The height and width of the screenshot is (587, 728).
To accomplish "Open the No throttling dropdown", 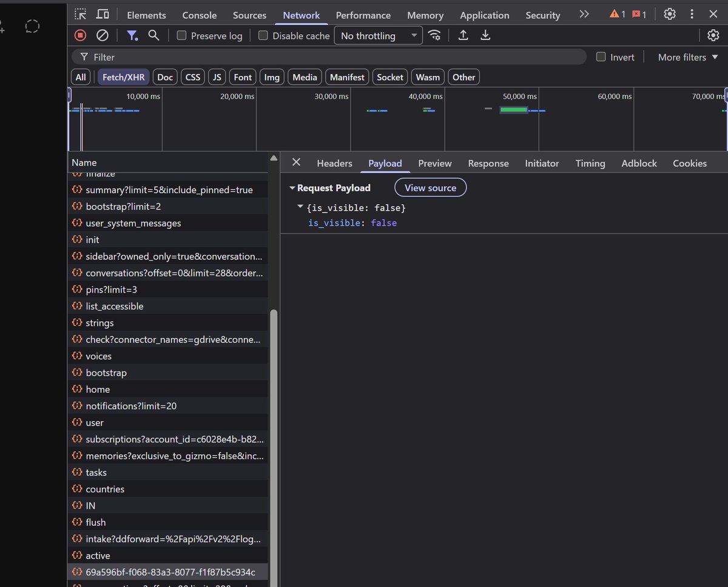I will point(379,36).
